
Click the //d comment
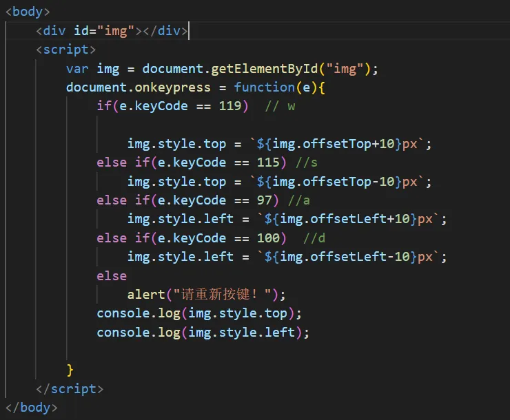tap(314, 238)
